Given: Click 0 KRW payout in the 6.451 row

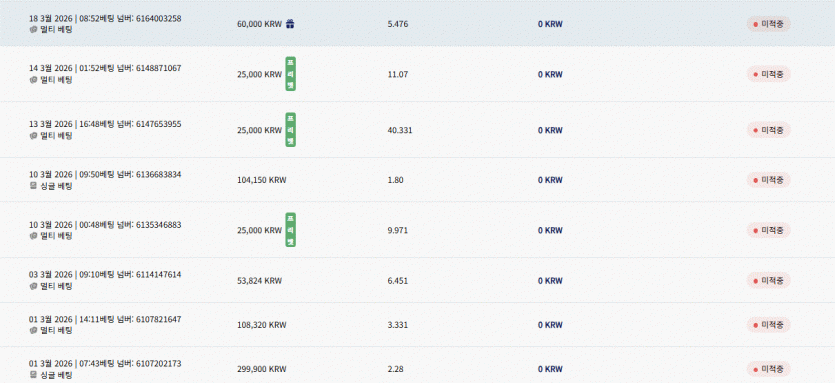Looking at the screenshot, I should pos(550,280).
